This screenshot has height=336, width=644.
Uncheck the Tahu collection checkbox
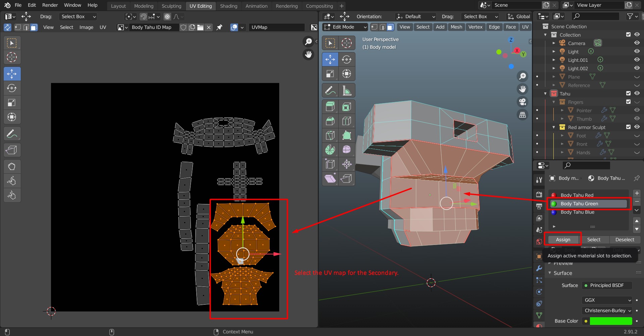(x=628, y=93)
